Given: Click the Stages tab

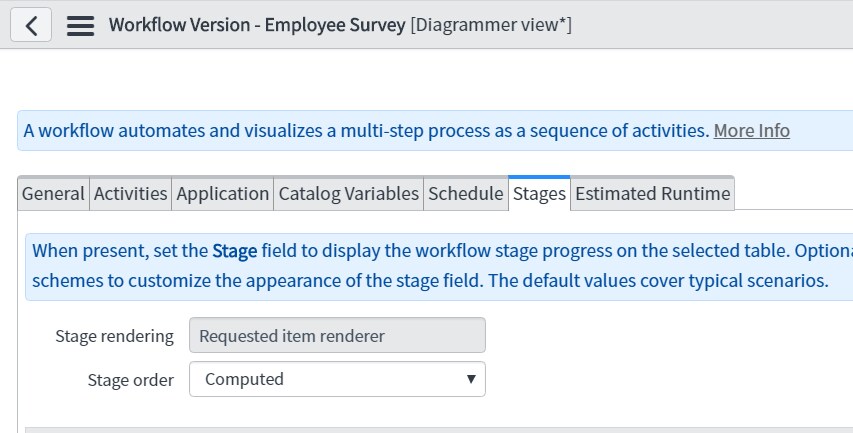Looking at the screenshot, I should pyautogui.click(x=539, y=194).
